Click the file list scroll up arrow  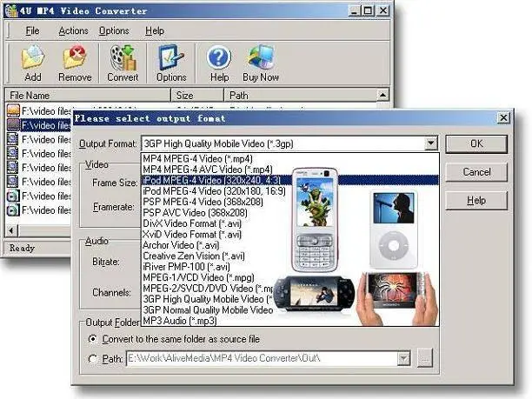pyautogui.click(x=382, y=95)
